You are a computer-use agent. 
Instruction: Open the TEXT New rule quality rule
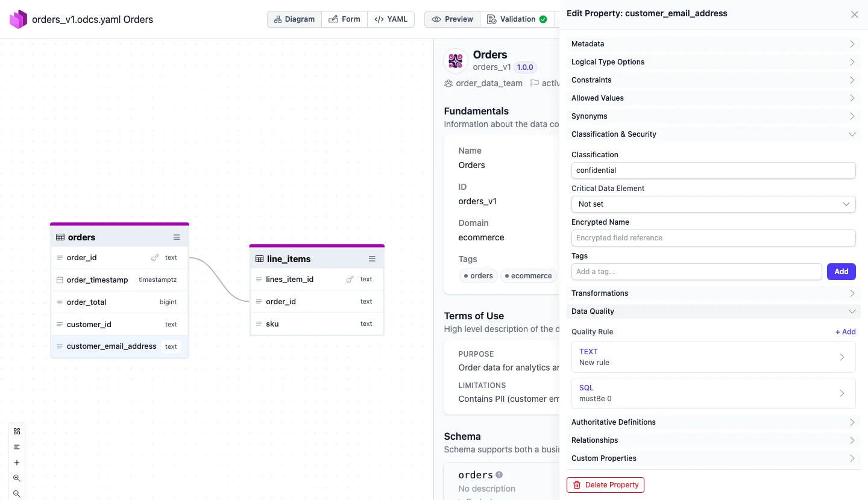[714, 357]
